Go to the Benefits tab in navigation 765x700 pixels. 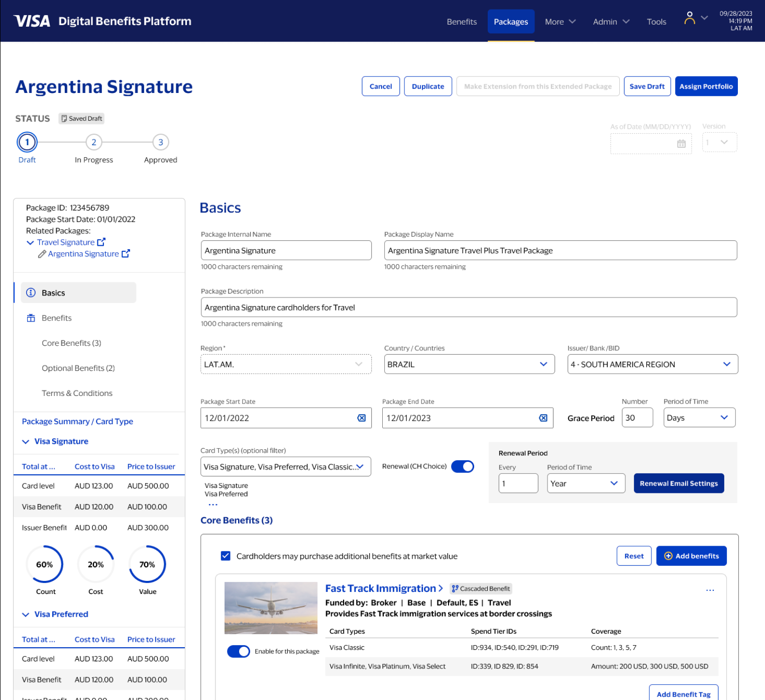click(461, 22)
